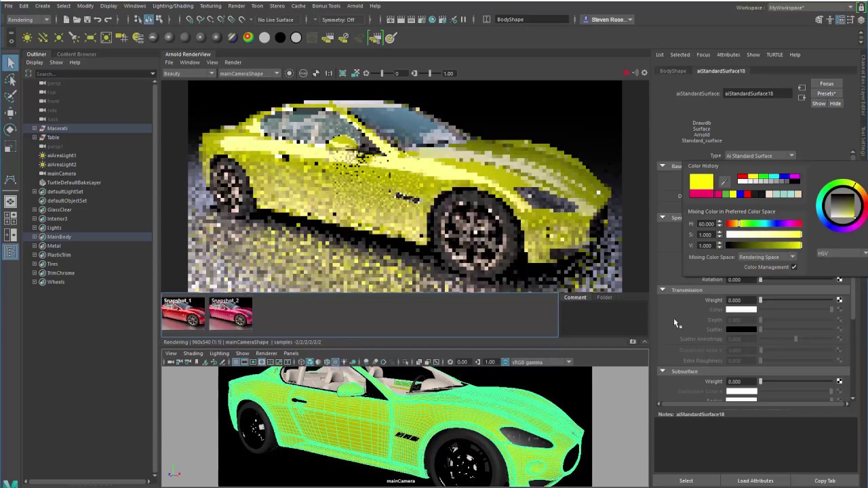Open the Snapshot_2 render thumbnail
The height and width of the screenshot is (488, 868).
coord(231,313)
